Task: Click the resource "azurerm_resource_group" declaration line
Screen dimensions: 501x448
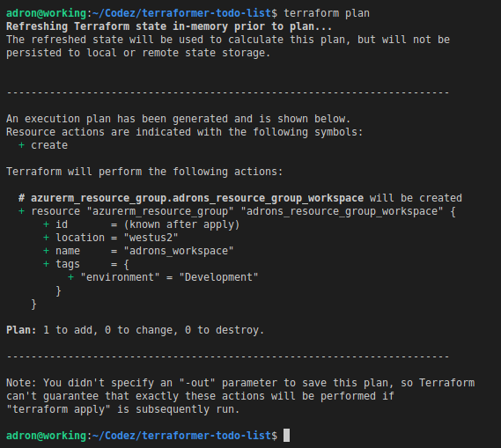Action: 237,211
